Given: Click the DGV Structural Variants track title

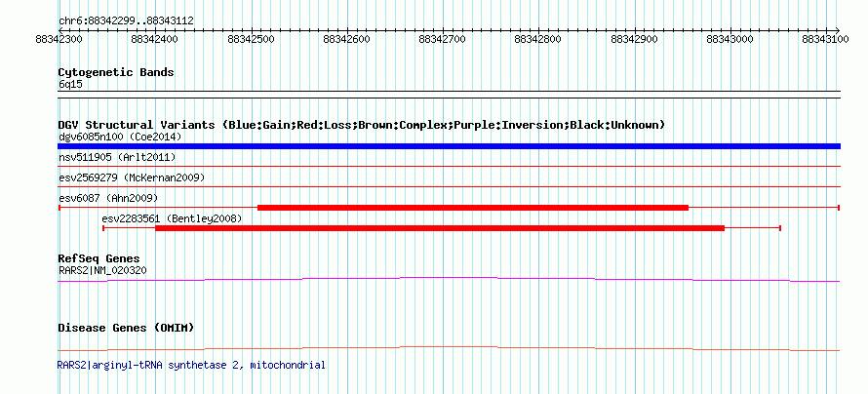Looking at the screenshot, I should coord(362,125).
